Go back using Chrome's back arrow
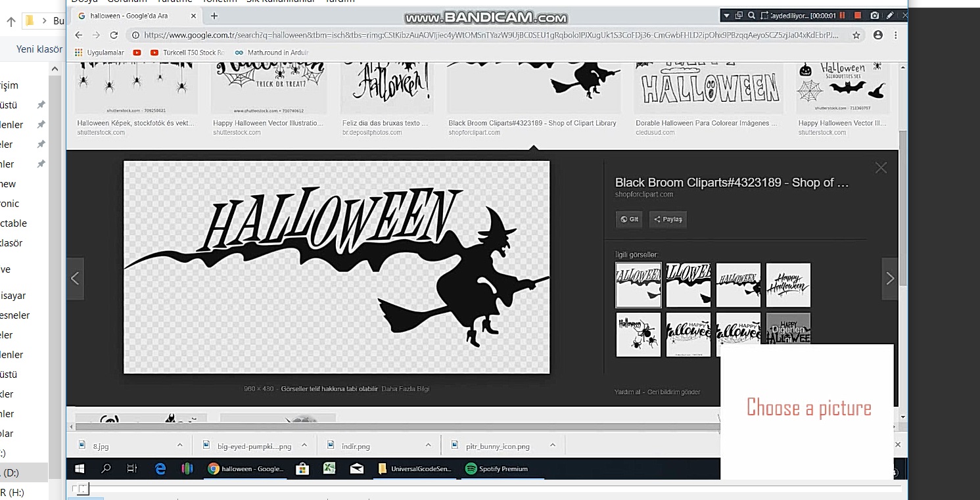Viewport: 980px width, 500px height. pos(79,35)
